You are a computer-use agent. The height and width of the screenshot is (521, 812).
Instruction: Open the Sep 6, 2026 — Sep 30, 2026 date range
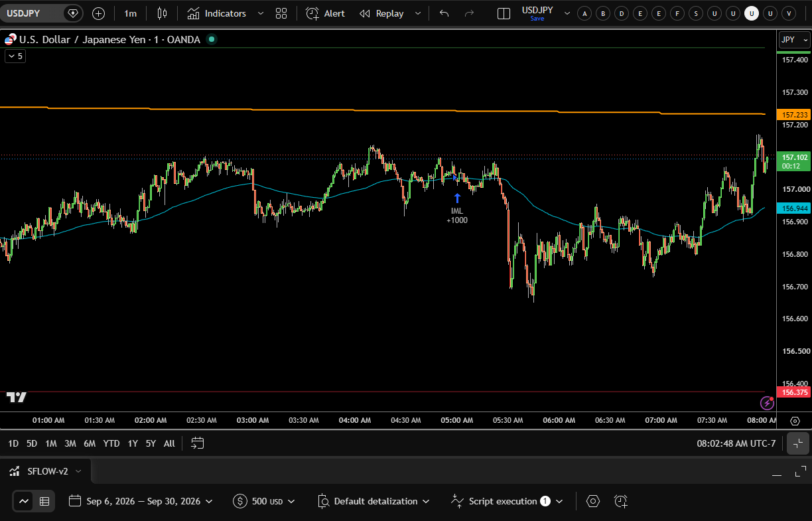coord(141,501)
